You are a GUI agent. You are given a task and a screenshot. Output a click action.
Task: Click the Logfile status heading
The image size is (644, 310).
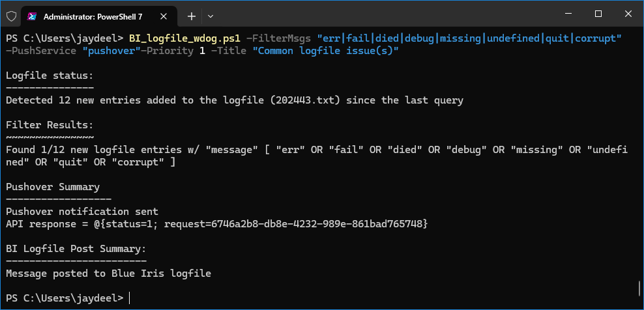click(50, 76)
